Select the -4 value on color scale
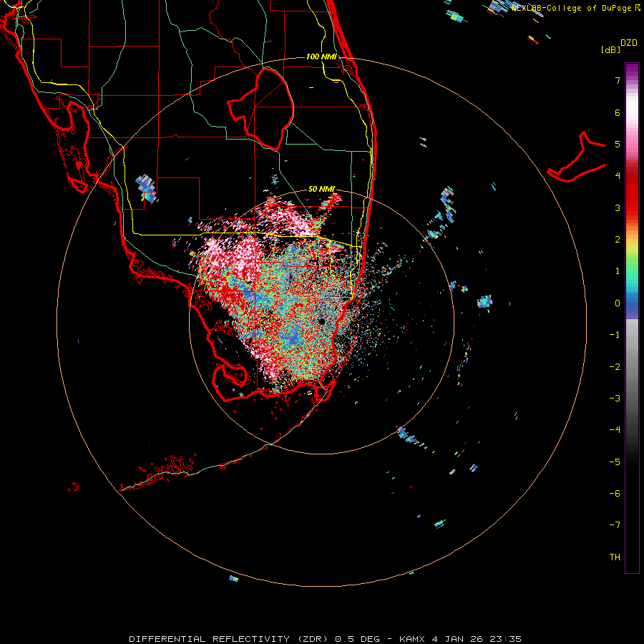Screen dimensions: 644x644 tap(615, 430)
